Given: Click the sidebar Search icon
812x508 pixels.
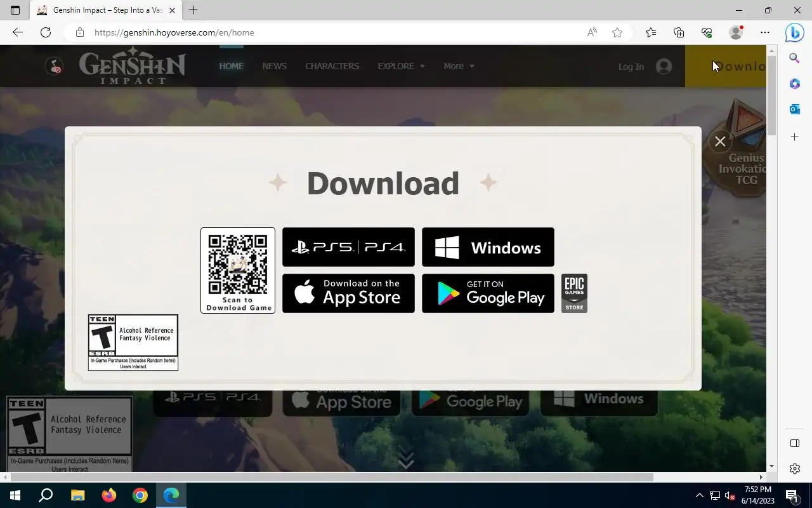Looking at the screenshot, I should (794, 58).
